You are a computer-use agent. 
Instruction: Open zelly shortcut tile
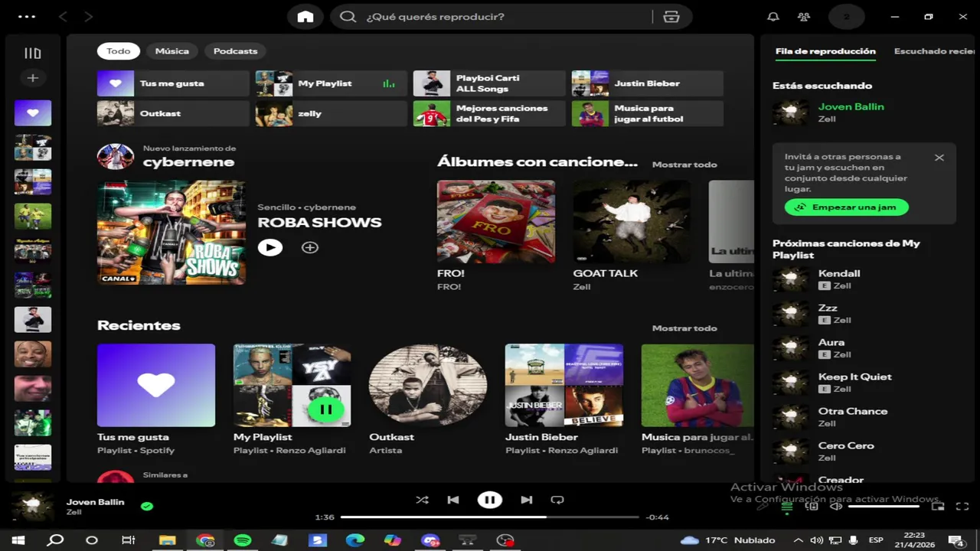(x=332, y=113)
